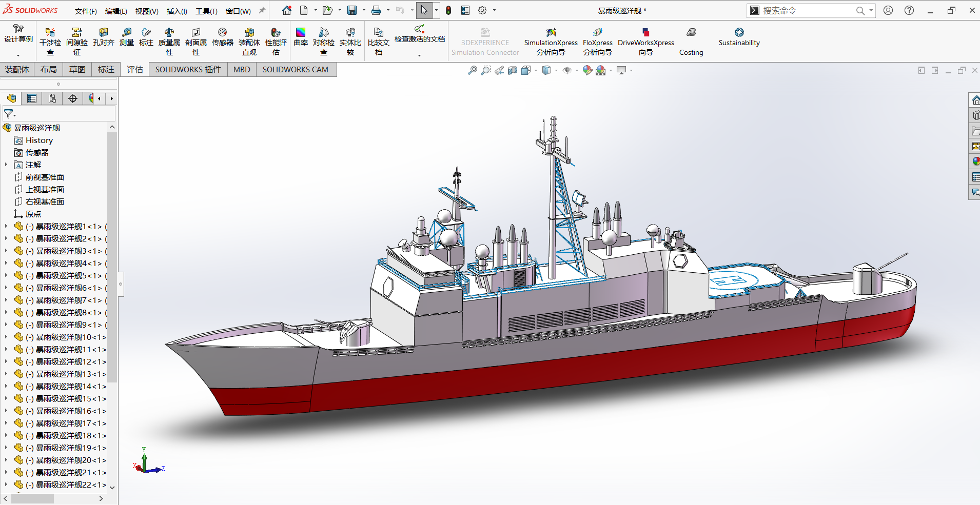Open the DriveWorksXpress wizard
The height and width of the screenshot is (505, 980).
click(x=646, y=41)
